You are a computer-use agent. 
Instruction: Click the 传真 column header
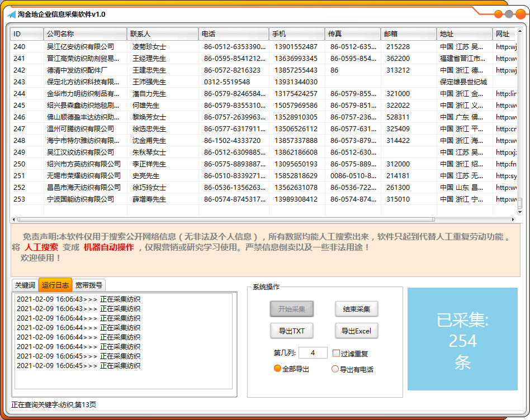353,34
